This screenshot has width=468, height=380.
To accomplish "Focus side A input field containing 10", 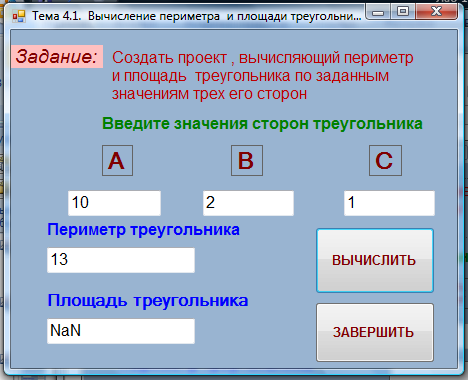I will point(114,203).
